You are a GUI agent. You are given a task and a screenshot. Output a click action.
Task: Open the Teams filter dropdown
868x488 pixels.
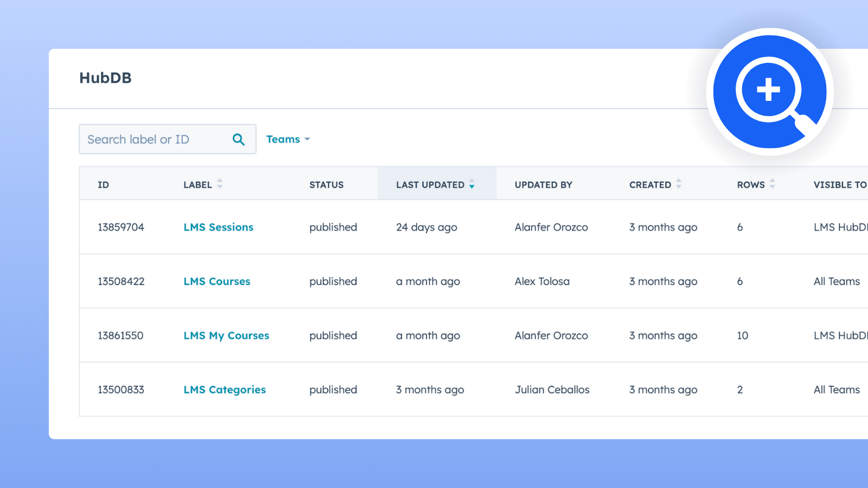tap(288, 139)
